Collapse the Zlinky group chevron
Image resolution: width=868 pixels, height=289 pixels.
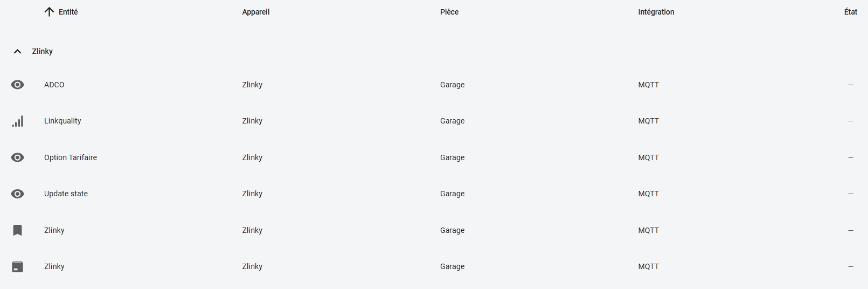coord(18,51)
